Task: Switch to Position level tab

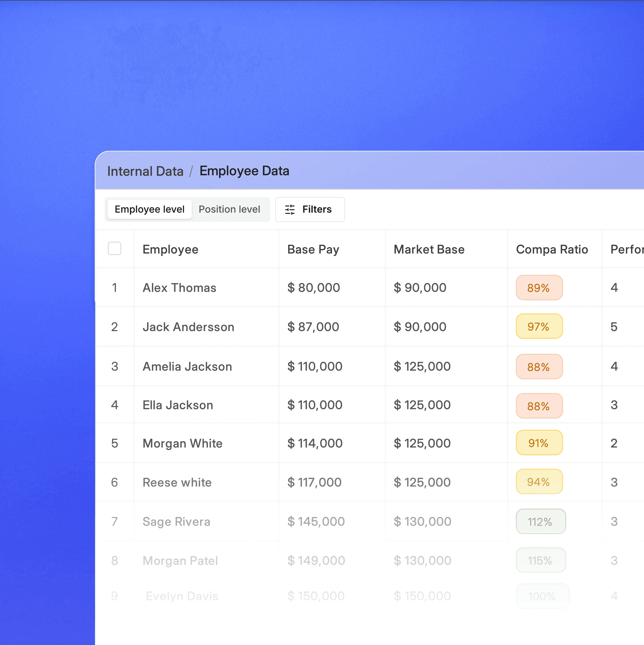Action: 229,210
